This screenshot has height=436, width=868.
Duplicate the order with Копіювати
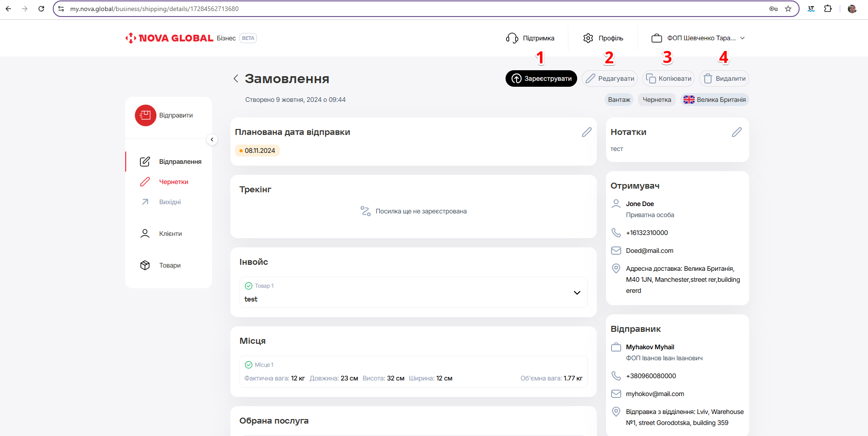[668, 78]
